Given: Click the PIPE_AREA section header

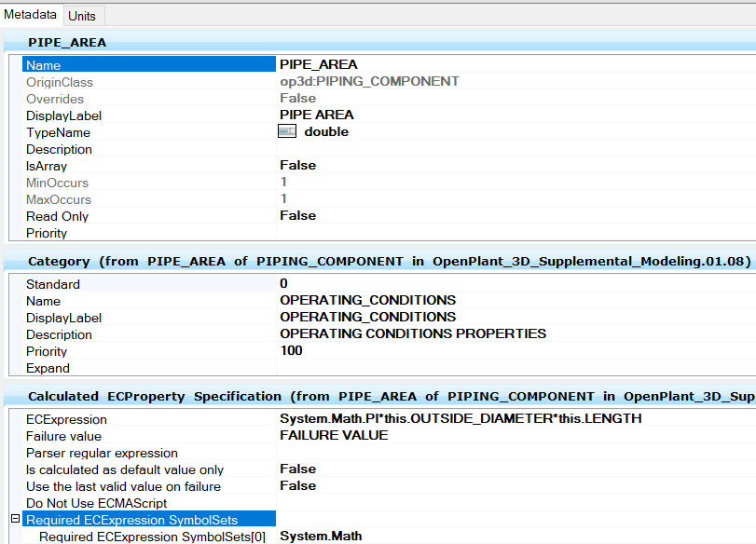Looking at the screenshot, I should (x=380, y=43).
